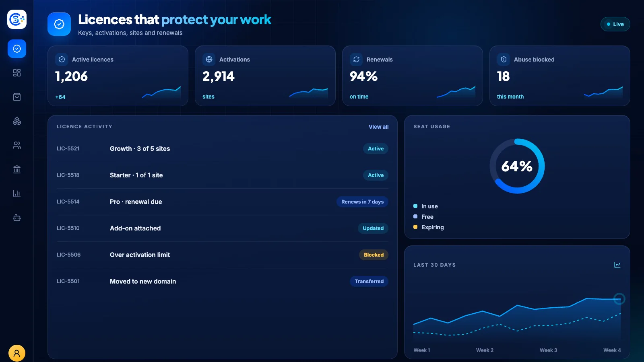Click the Updated badge on LIC-5510
This screenshot has width=644, height=362.
(373, 228)
